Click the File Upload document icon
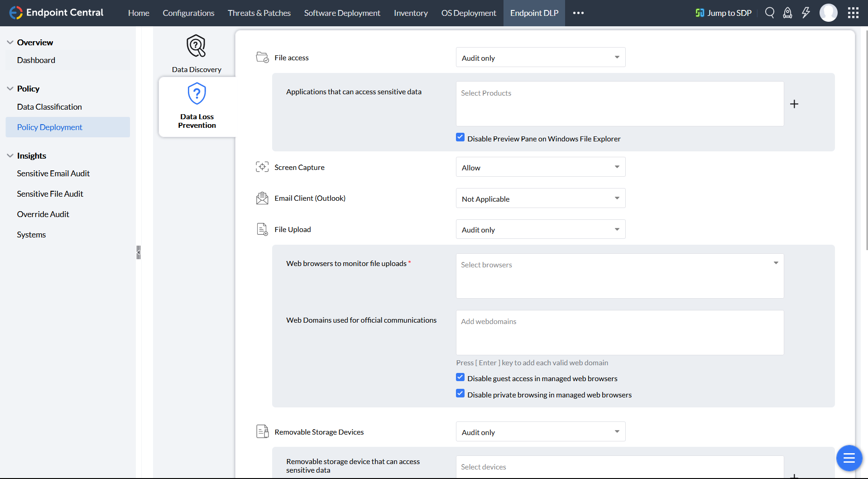 (262, 229)
